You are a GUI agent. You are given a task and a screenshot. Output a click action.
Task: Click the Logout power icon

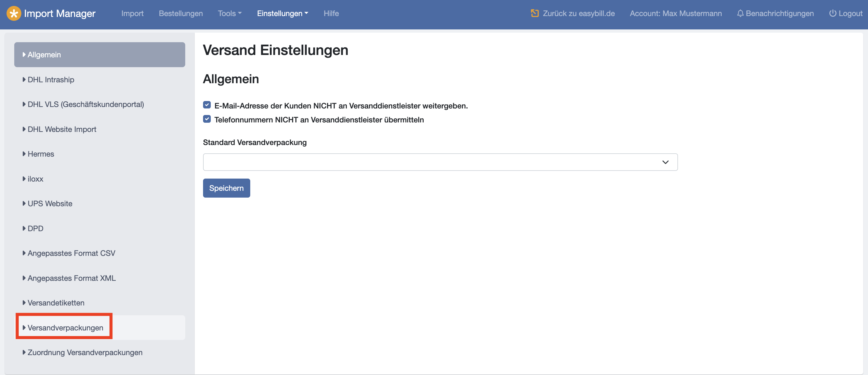tap(833, 13)
